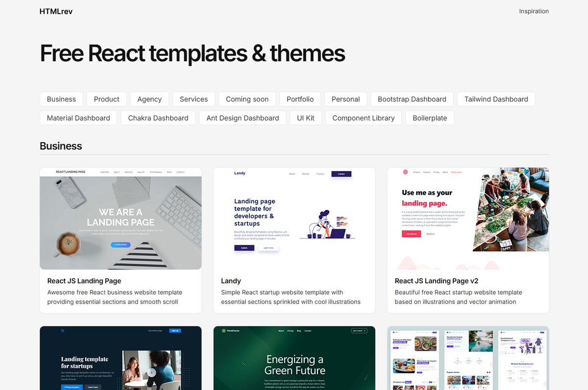The image size is (588, 390).
Task: Click the React JS Landing Page v2 title
Action: pyautogui.click(x=437, y=281)
